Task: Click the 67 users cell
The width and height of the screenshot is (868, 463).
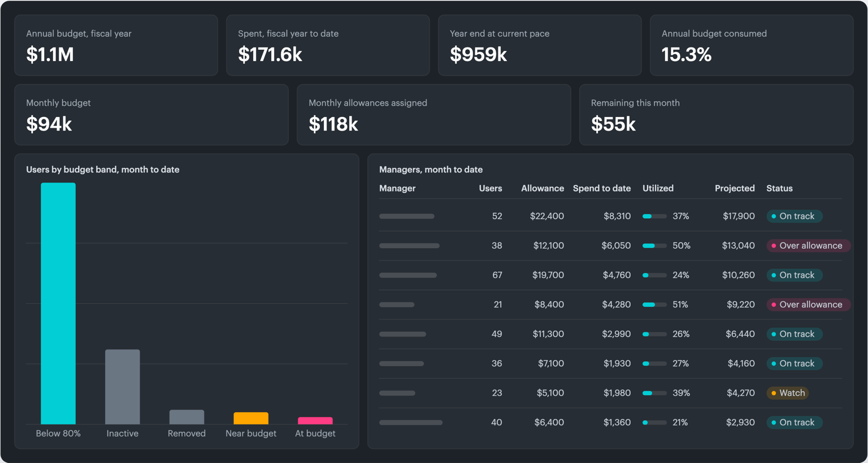Action: [x=497, y=275]
